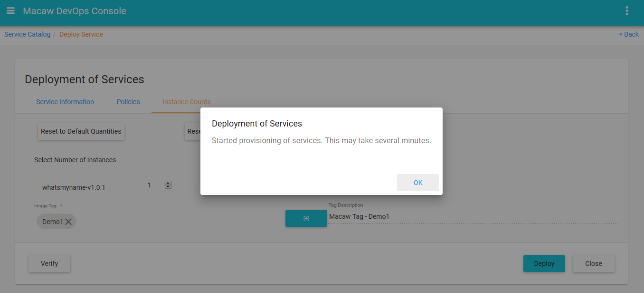Click the plus icon add-tag button
Screen dimensions: 644x293
[x=306, y=218]
